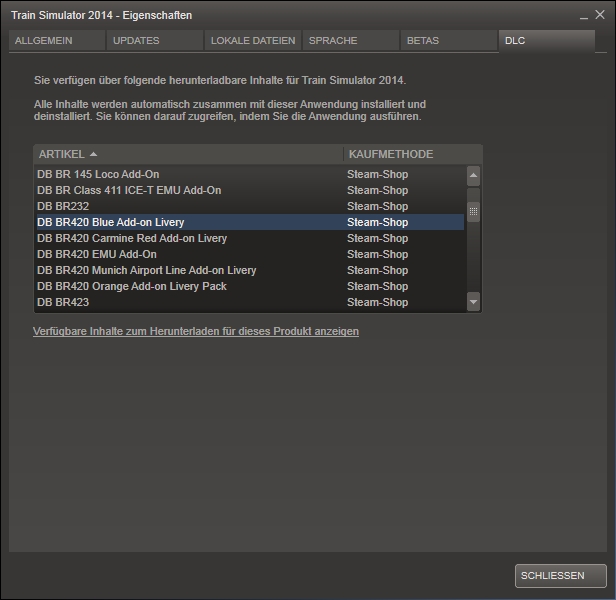Select the DB BR423 entry

250,302
